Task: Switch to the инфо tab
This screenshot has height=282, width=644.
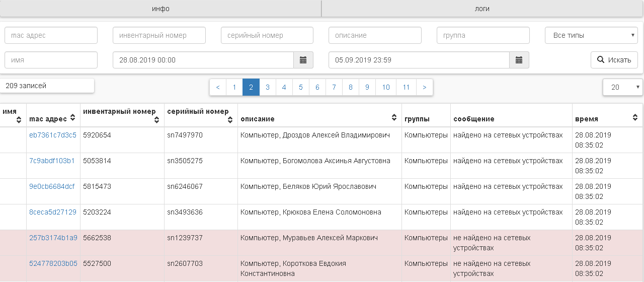Action: (x=160, y=9)
